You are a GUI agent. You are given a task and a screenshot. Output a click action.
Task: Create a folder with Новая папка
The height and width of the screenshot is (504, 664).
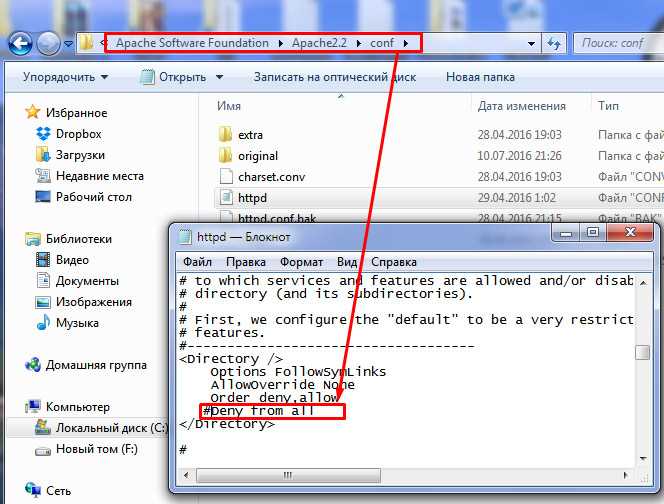tap(480, 77)
